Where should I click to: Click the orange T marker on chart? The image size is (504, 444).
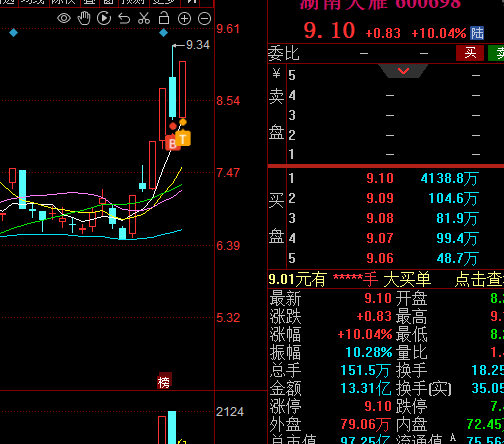183,139
